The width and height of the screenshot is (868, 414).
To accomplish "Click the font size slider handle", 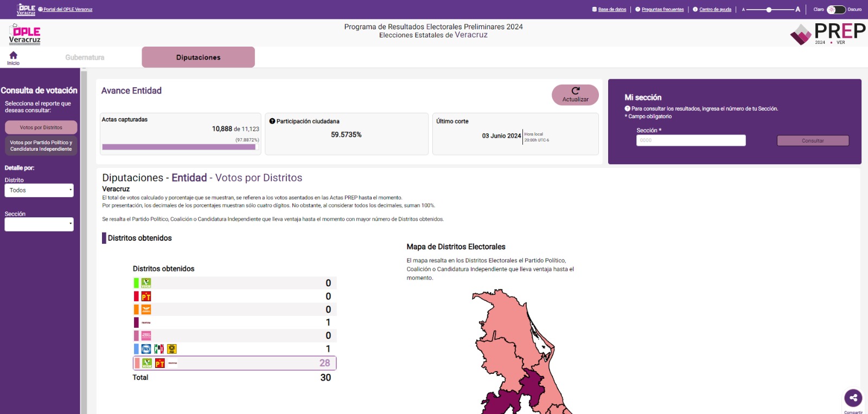I will (x=769, y=9).
